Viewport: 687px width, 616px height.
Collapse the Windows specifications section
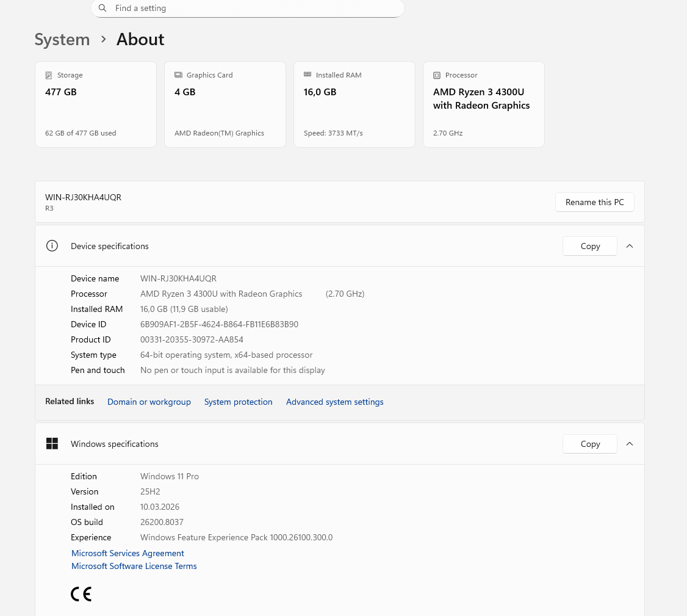click(x=630, y=444)
